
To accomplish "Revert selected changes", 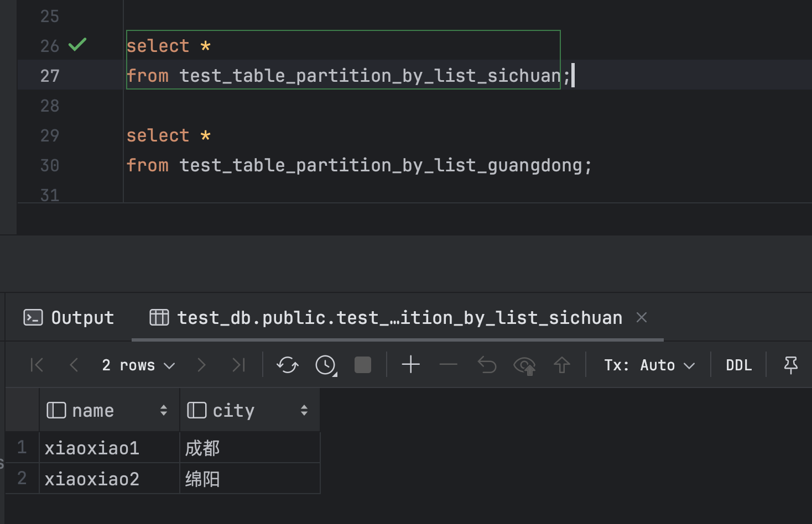I will (487, 365).
